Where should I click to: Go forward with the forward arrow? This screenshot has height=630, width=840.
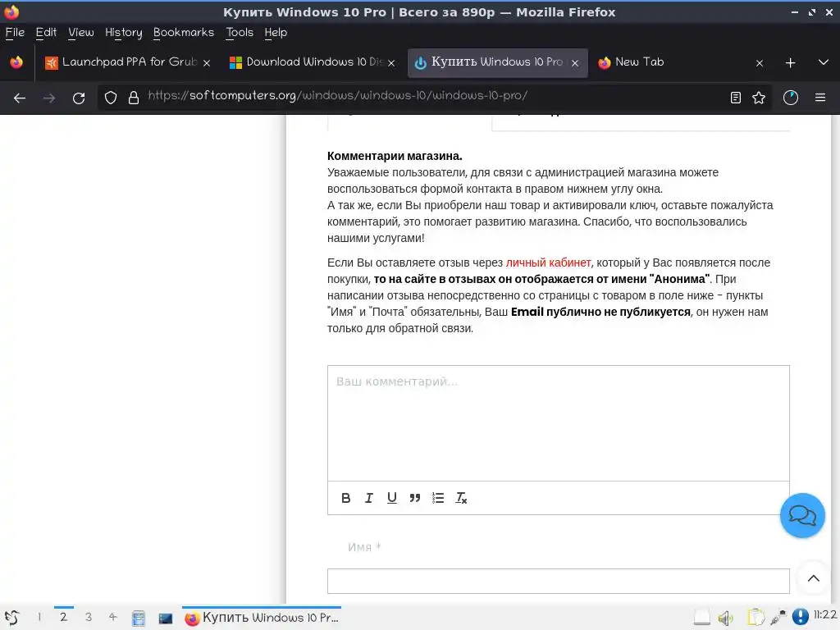coord(49,98)
